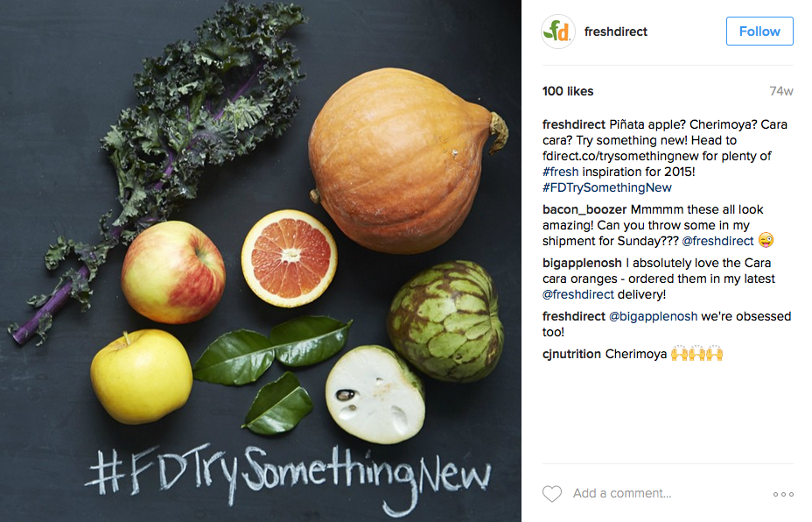Open freshdirect username in post header

[616, 32]
